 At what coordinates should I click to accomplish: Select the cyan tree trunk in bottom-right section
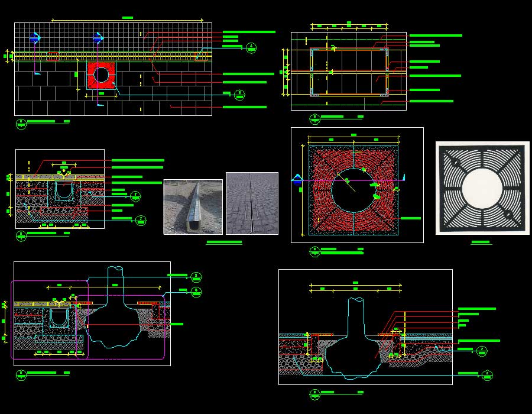point(355,316)
